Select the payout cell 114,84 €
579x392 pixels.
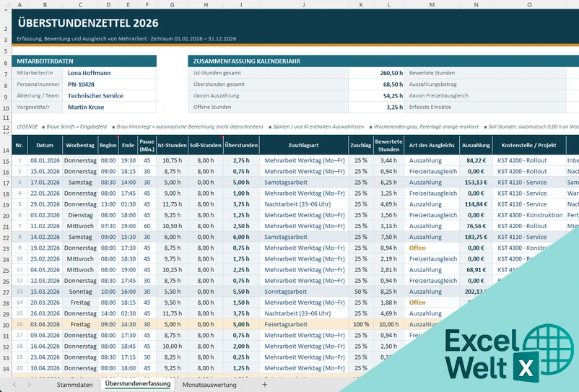click(x=476, y=204)
